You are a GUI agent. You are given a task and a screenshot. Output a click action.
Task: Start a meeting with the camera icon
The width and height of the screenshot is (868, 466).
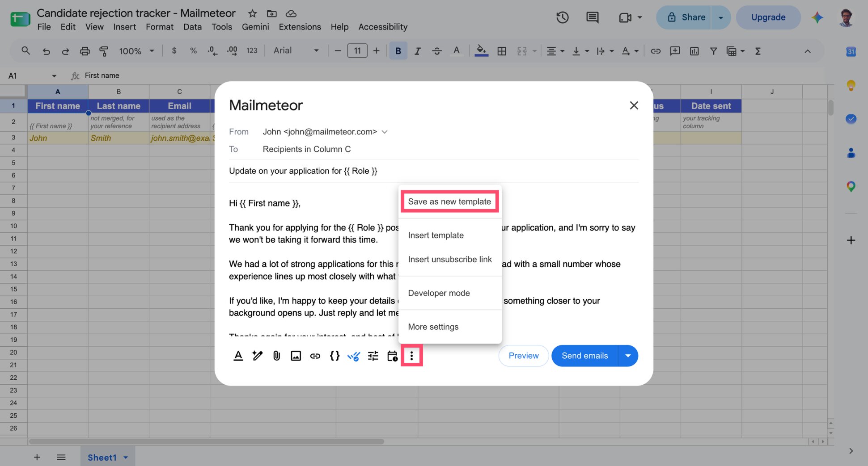pos(625,17)
